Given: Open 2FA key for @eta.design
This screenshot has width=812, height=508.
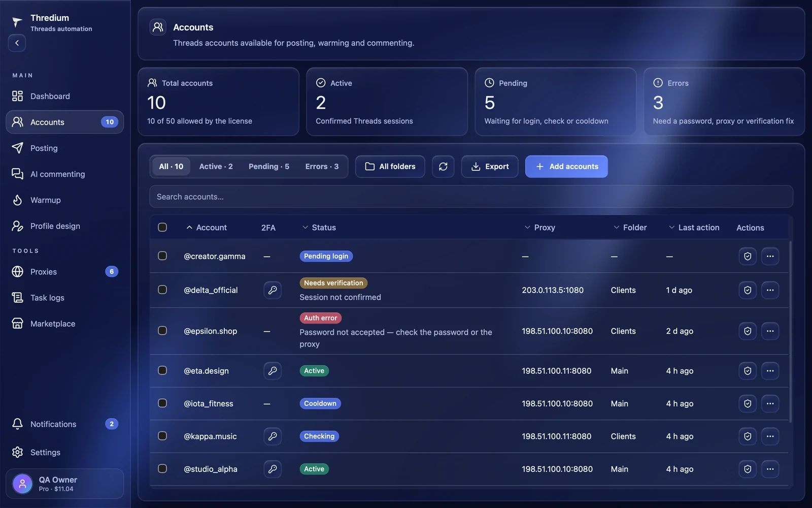Looking at the screenshot, I should [273, 371].
